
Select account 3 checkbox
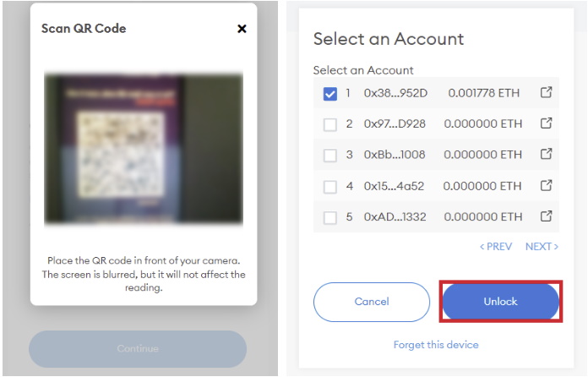click(x=330, y=156)
